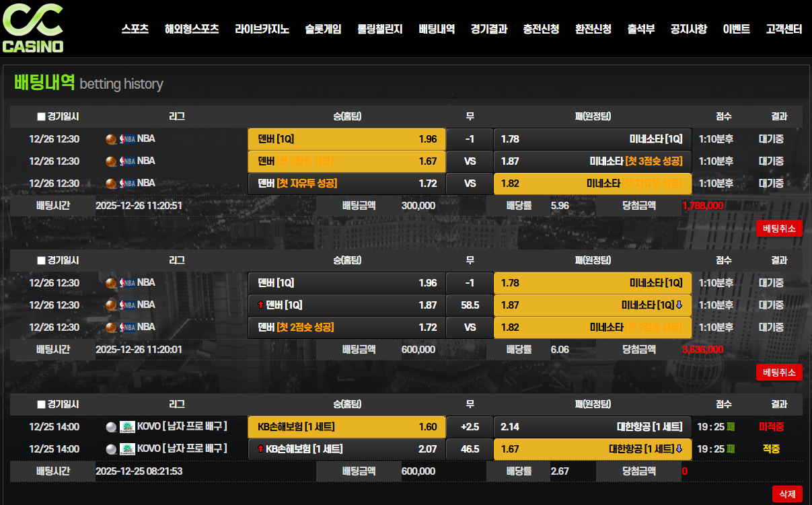Image resolution: width=812 pixels, height=505 pixels.
Task: Click the blue down arrow beside 미네소타 [1Q] 1.87
Action: coord(679,305)
